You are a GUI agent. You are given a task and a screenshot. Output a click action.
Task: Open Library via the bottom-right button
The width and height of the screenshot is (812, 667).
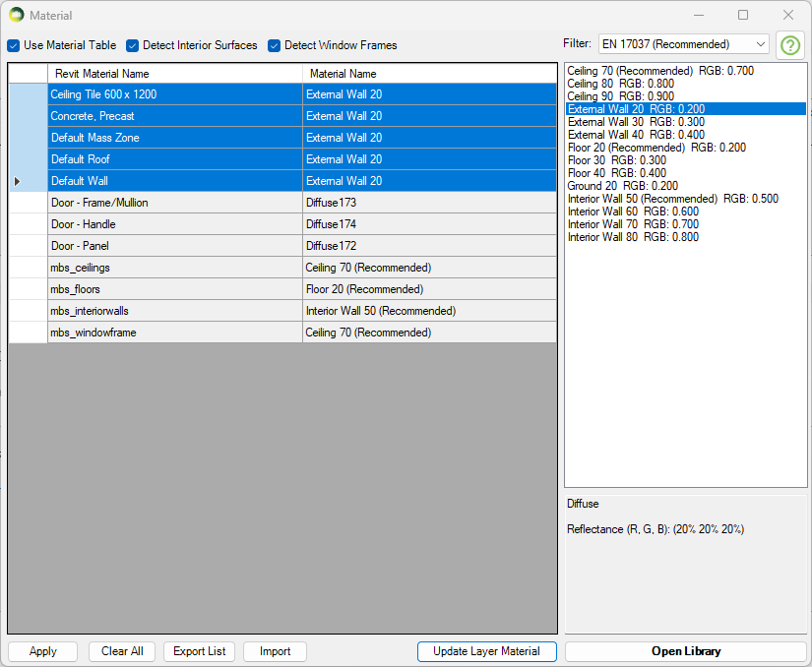click(685, 651)
